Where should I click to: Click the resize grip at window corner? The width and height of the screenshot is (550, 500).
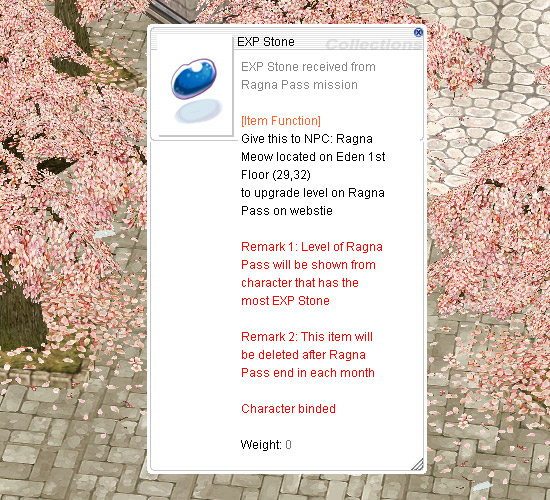[x=417, y=464]
